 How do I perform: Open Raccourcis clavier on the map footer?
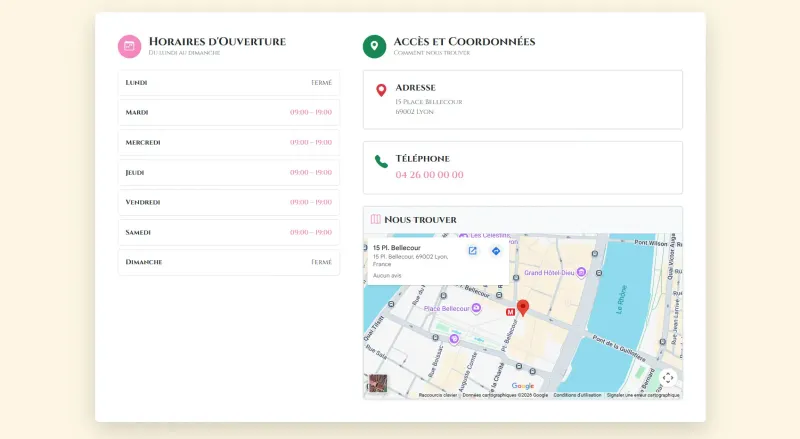(437, 395)
